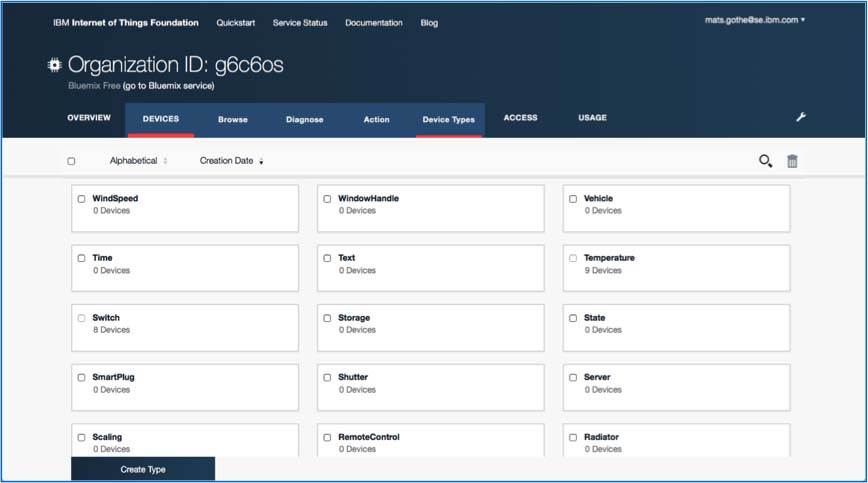Open the Vehicle device type name
The image size is (868, 483).
[598, 198]
